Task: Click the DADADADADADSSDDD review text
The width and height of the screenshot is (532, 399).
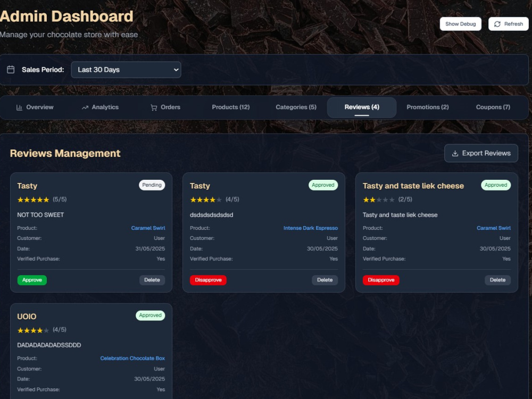Action: pyautogui.click(x=49, y=345)
